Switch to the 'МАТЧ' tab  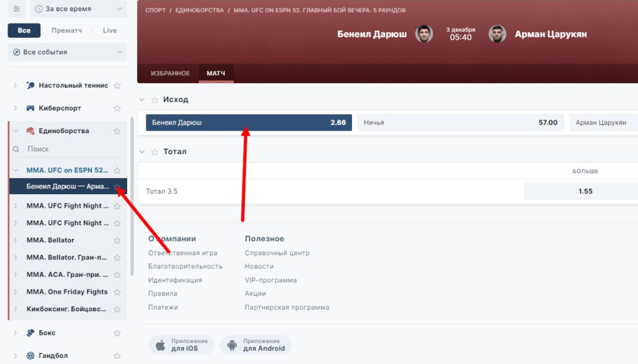click(216, 73)
